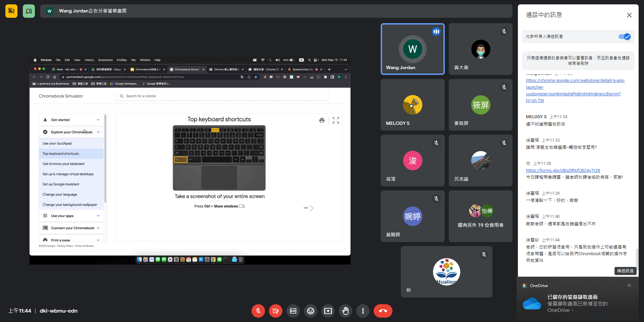
Task: Click the yellow extension icon at top left
Action: [11, 11]
